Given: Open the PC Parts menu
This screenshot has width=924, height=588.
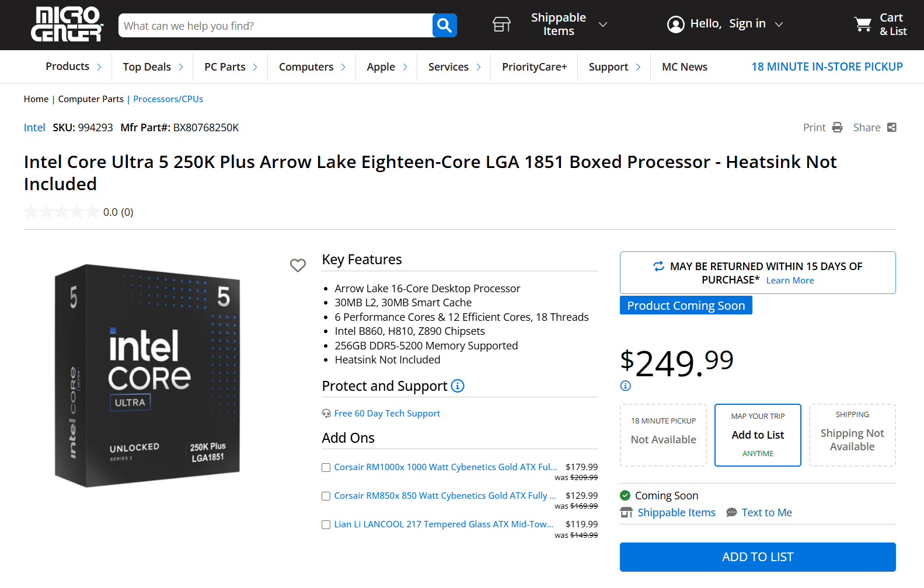Looking at the screenshot, I should 230,67.
